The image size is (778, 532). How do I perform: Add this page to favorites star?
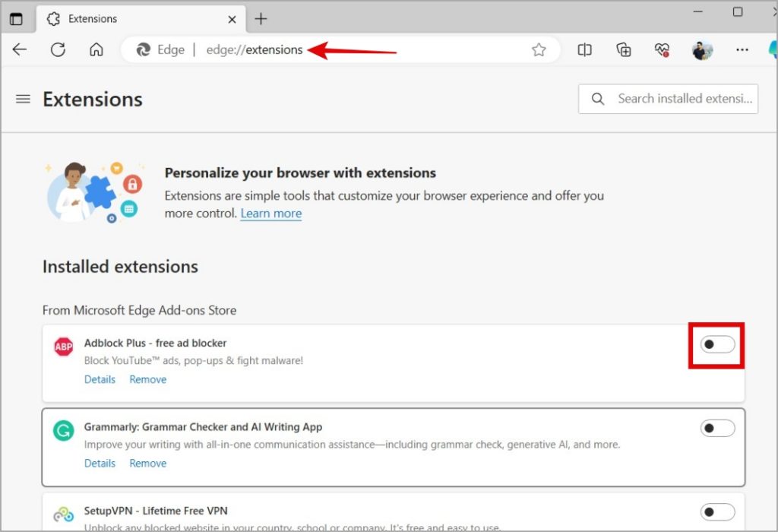pos(539,49)
